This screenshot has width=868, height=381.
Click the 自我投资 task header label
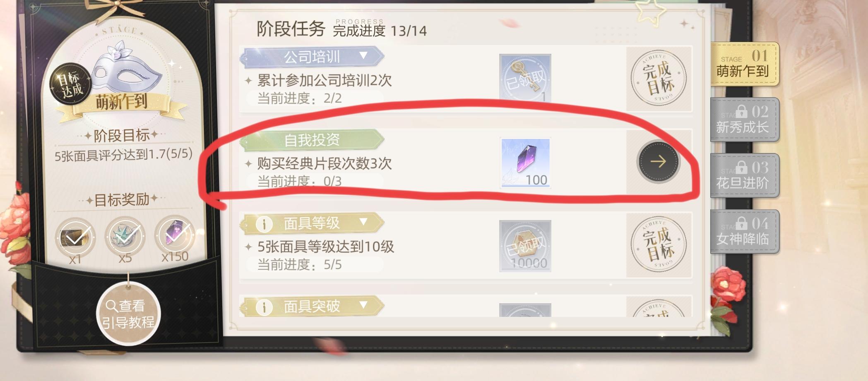pos(312,140)
